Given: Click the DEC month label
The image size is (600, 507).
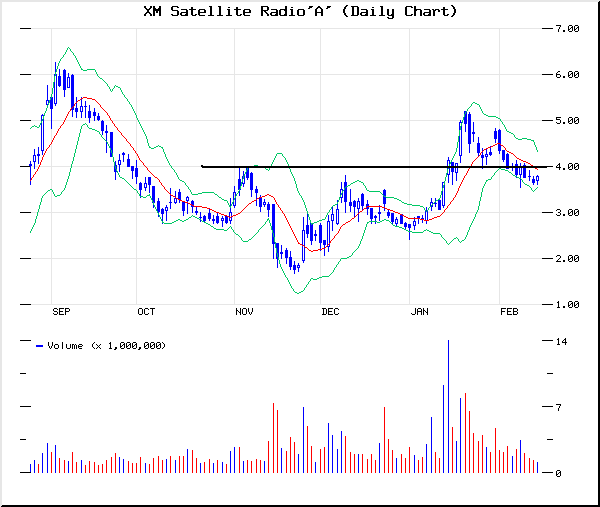Looking at the screenshot, I should coord(330,312).
